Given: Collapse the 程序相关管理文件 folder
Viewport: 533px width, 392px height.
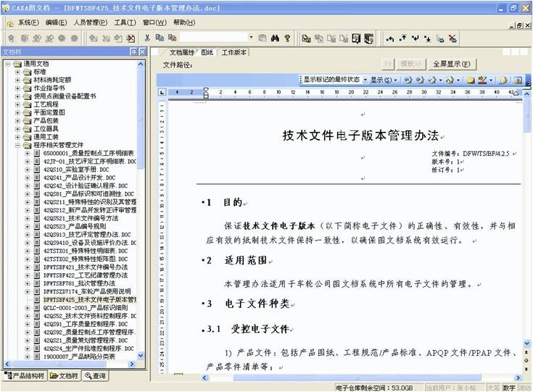Looking at the screenshot, I should 17,145.
